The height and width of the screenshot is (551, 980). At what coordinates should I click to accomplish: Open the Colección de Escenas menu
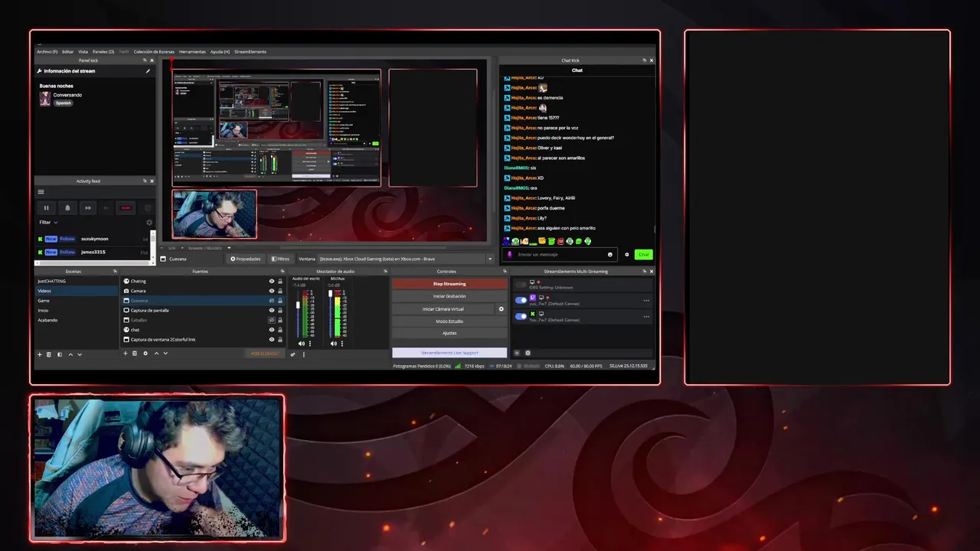pyautogui.click(x=154, y=52)
